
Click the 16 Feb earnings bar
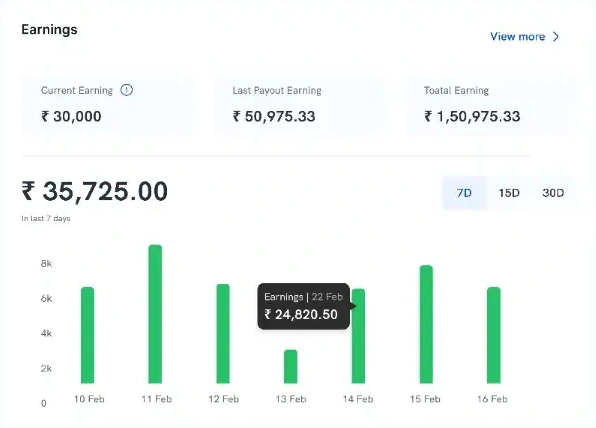point(494,335)
